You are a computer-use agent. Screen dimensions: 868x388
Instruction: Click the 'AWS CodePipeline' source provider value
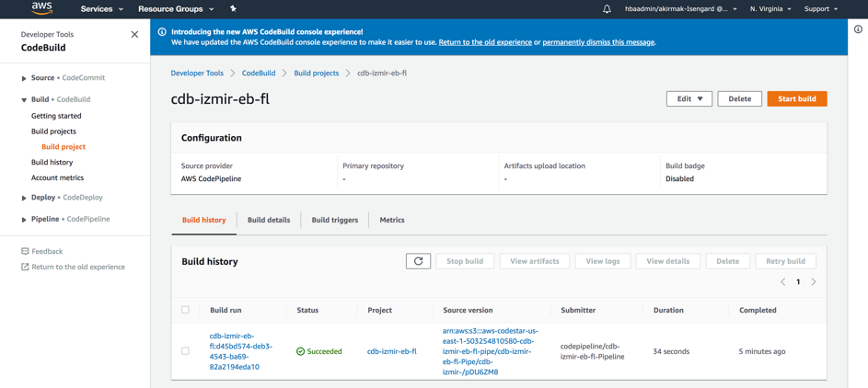(x=209, y=178)
